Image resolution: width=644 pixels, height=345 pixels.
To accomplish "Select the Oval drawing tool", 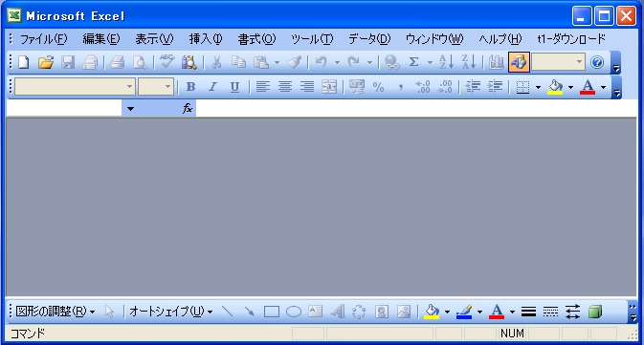I will pyautogui.click(x=293, y=312).
